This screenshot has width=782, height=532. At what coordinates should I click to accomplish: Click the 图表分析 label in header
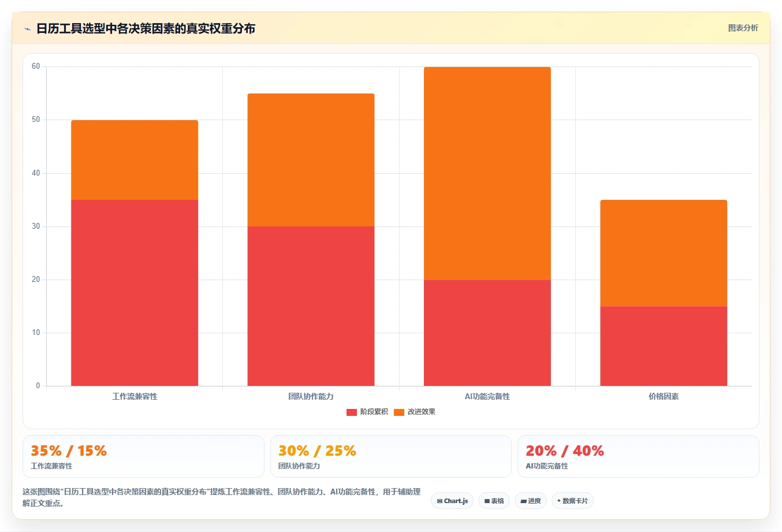coord(743,28)
